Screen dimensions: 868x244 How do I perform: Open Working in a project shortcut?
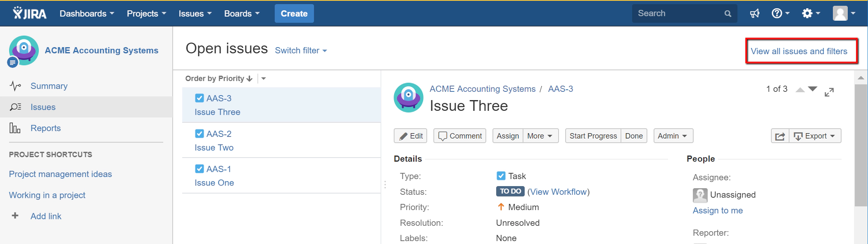47,195
